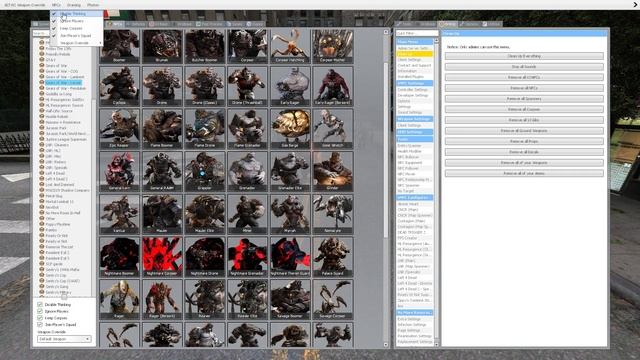Select the Mauler Elite spawn icon

click(x=204, y=214)
